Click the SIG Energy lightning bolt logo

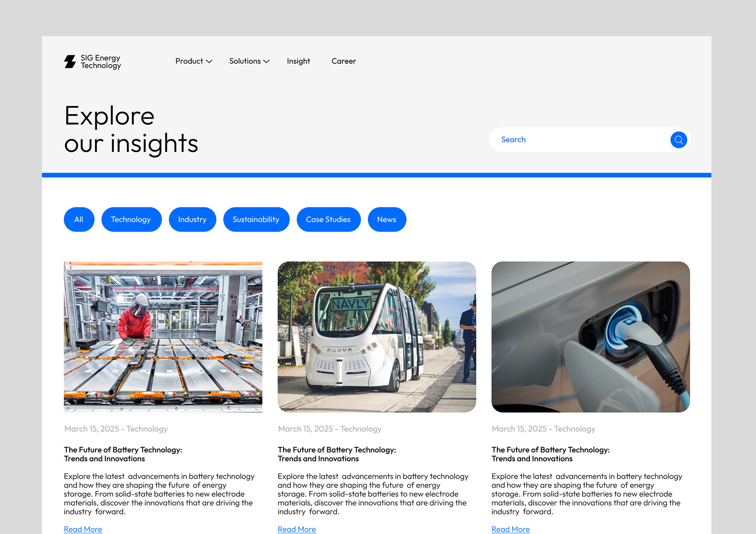tap(70, 61)
